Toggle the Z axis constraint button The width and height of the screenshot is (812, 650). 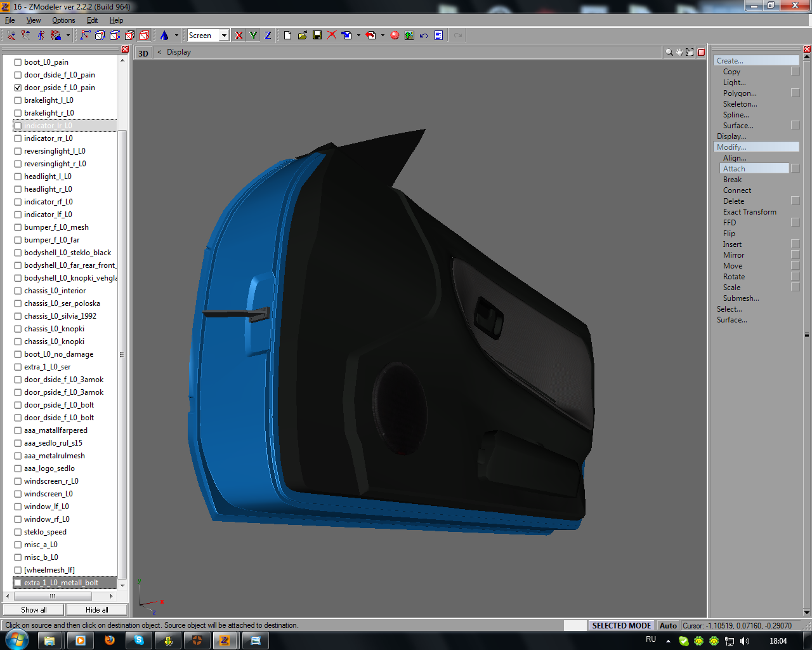point(268,36)
